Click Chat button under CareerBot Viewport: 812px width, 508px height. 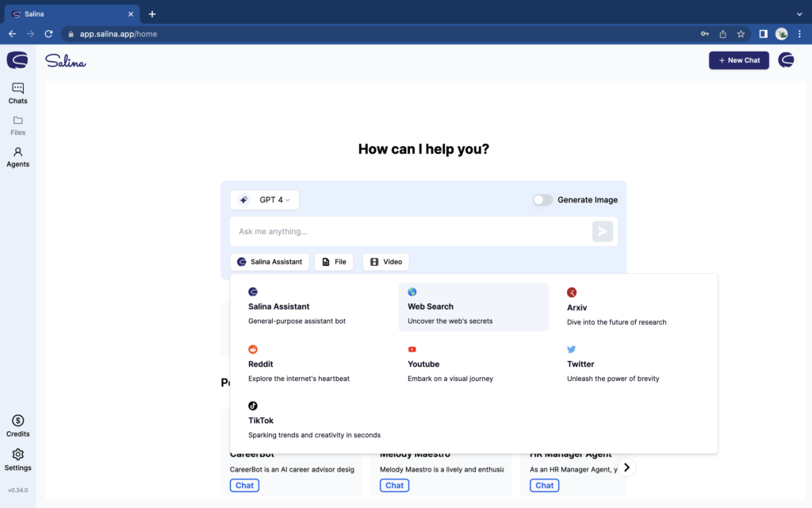tap(244, 485)
